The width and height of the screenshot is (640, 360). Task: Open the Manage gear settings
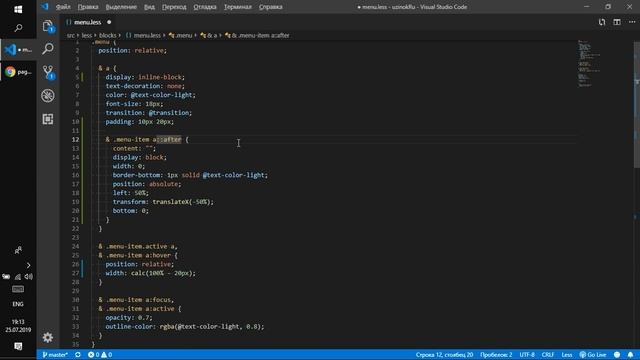click(48, 337)
